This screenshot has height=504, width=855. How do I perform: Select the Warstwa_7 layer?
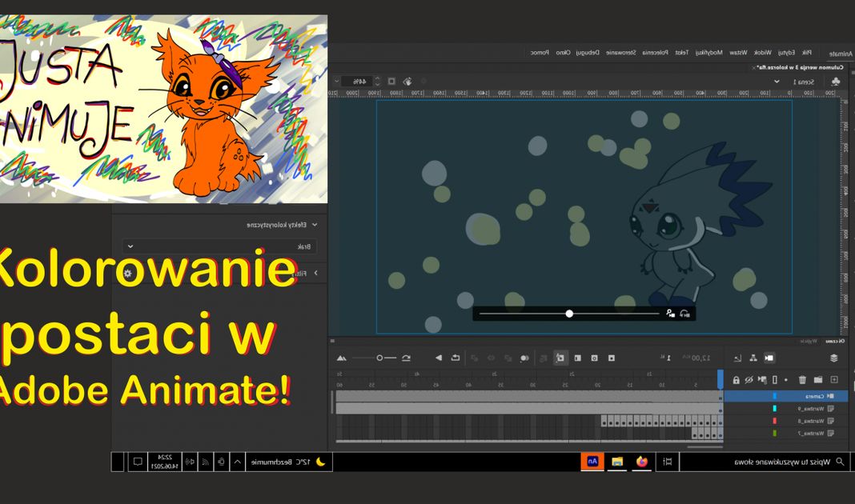811,434
